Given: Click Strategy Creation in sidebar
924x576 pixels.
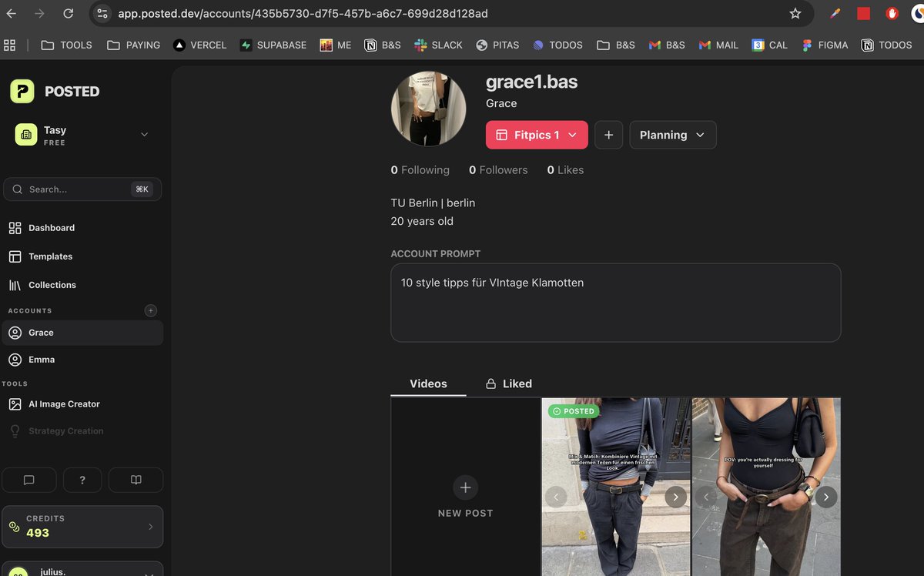Looking at the screenshot, I should (65, 431).
